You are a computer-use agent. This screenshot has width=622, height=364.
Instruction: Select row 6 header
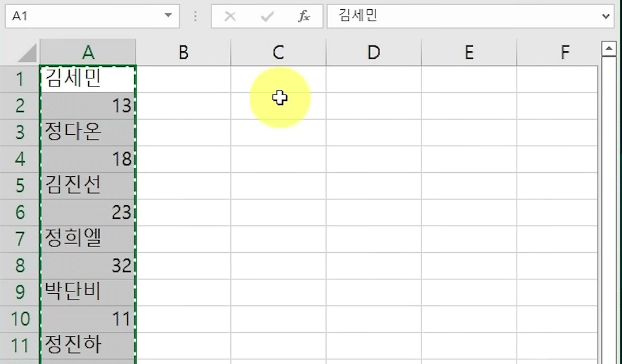(x=20, y=212)
